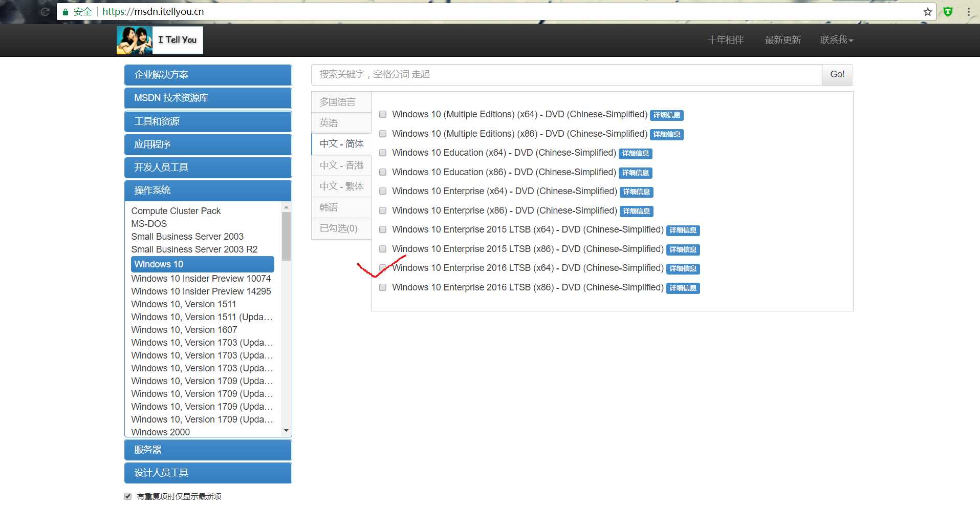The image size is (980, 505).
Task: Switch to the 中文 - 繁体 tab
Action: tap(341, 186)
